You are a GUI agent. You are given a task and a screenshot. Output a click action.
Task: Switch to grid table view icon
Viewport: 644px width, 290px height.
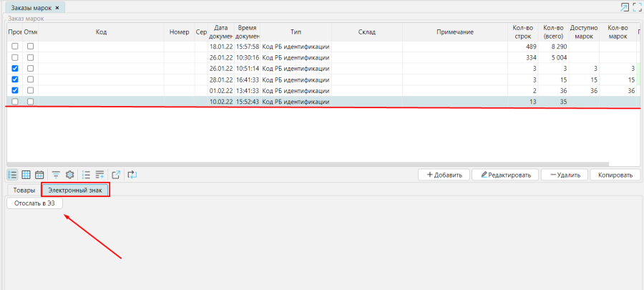(x=26, y=174)
